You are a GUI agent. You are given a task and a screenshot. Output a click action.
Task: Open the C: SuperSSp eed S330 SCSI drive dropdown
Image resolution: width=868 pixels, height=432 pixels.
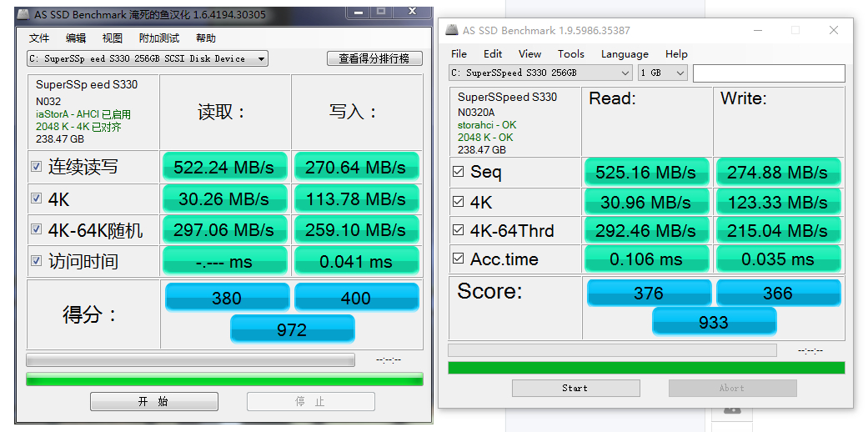coord(148,58)
